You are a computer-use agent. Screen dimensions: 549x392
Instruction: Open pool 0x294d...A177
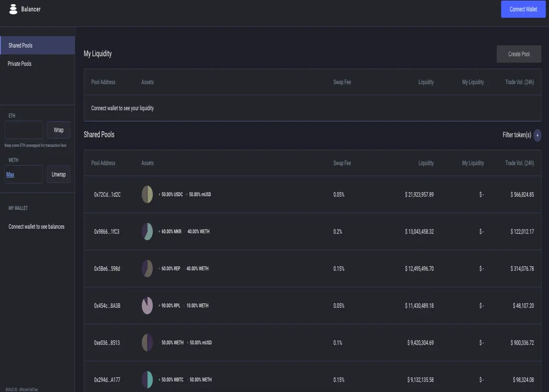pyautogui.click(x=107, y=380)
